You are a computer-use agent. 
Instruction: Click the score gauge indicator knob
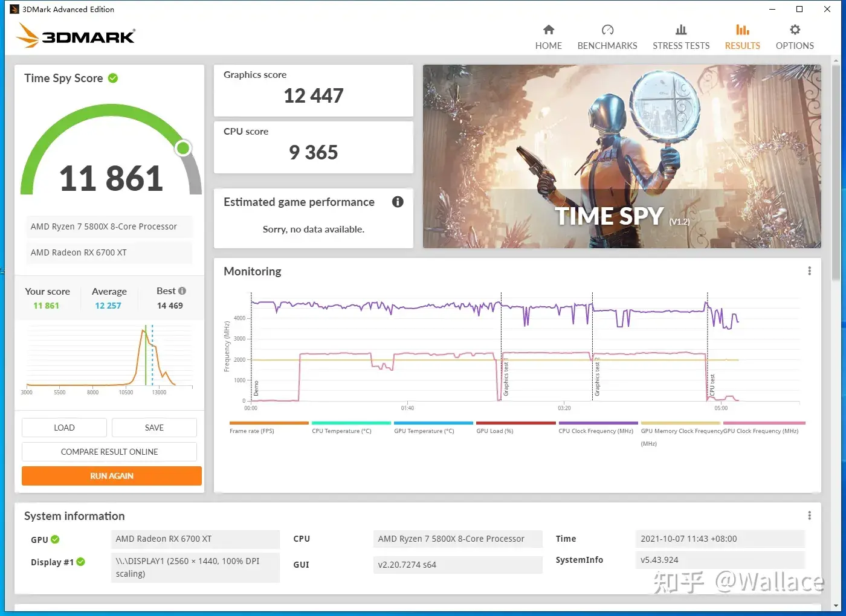[183, 148]
